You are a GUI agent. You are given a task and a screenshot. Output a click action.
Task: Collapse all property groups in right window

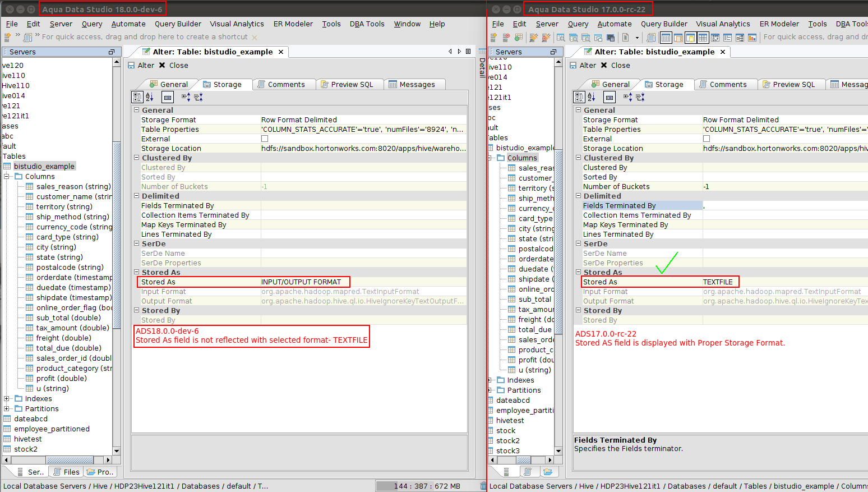[x=640, y=97]
